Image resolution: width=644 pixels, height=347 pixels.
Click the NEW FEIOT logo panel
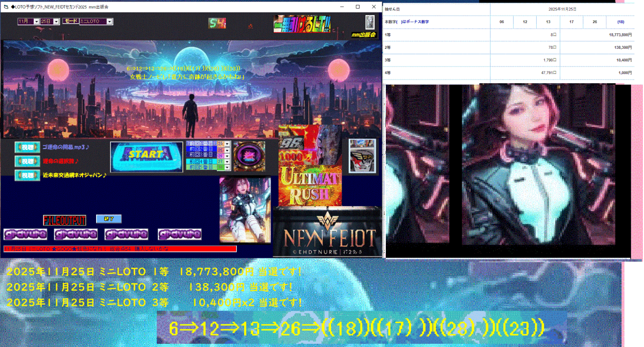(327, 232)
